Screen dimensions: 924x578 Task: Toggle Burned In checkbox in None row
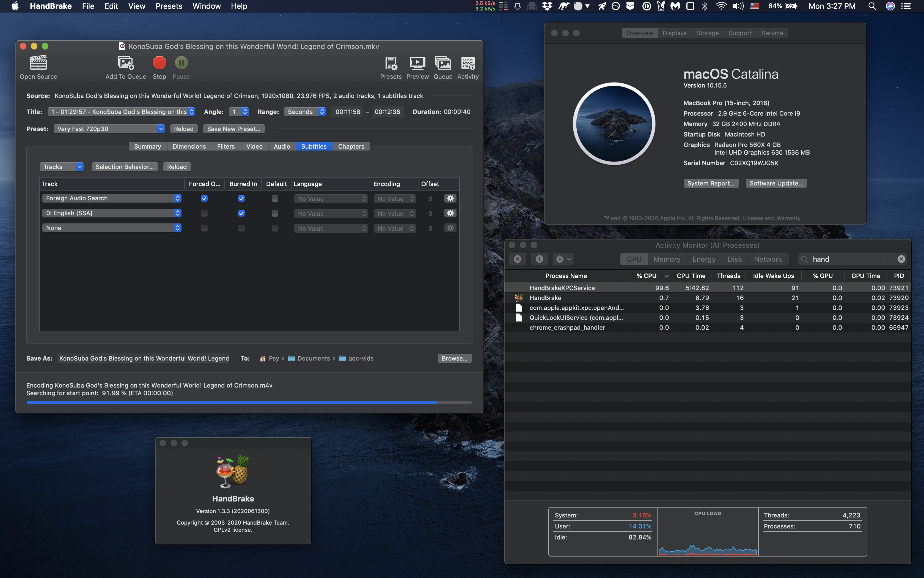pyautogui.click(x=241, y=228)
